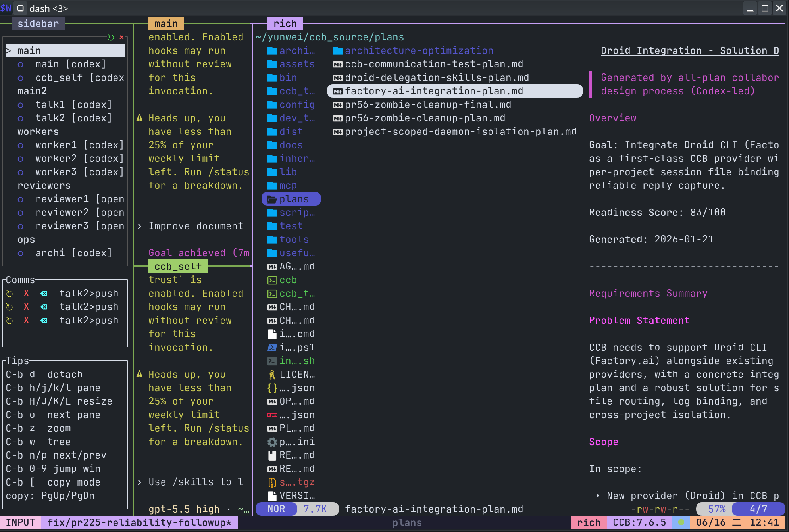Click the Use /skills prompt chevron

click(x=140, y=482)
